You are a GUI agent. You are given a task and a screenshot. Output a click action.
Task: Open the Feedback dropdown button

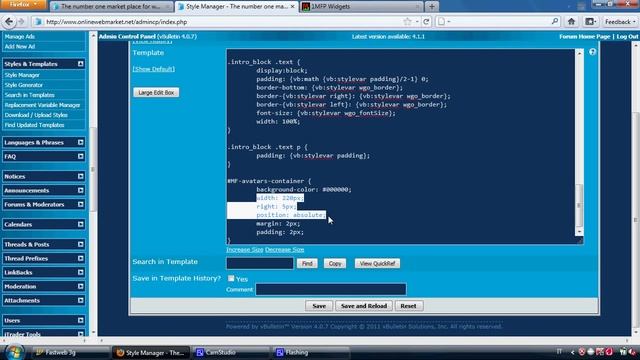pyautogui.click(x=620, y=22)
